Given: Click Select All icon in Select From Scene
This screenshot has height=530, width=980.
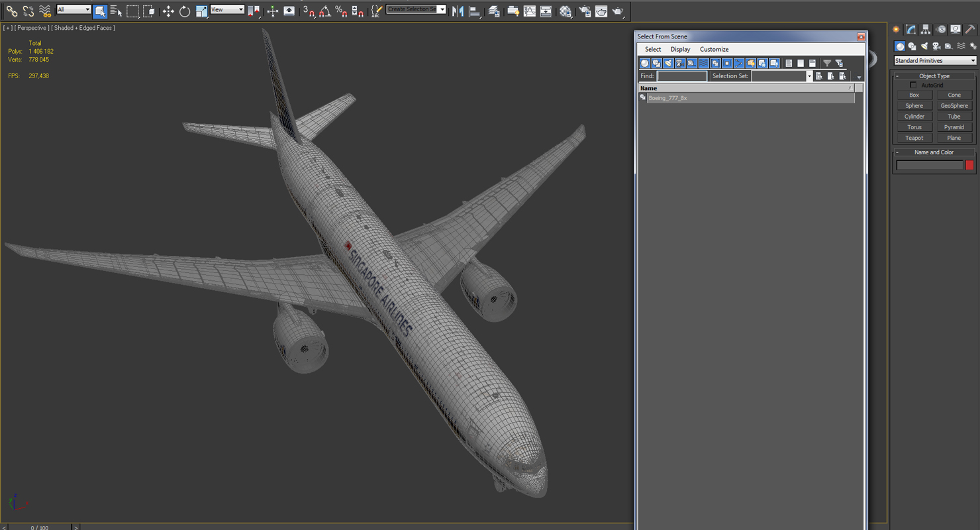Looking at the screenshot, I should coord(789,63).
